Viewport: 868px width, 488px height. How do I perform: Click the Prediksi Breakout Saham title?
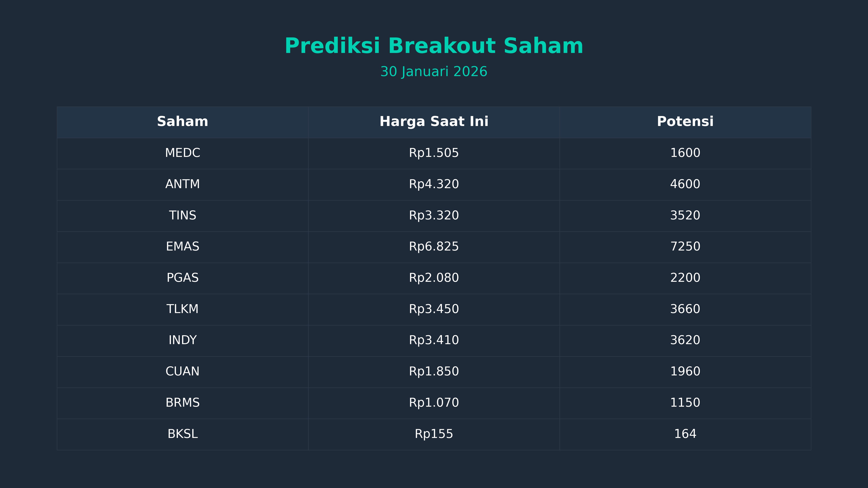point(434,46)
